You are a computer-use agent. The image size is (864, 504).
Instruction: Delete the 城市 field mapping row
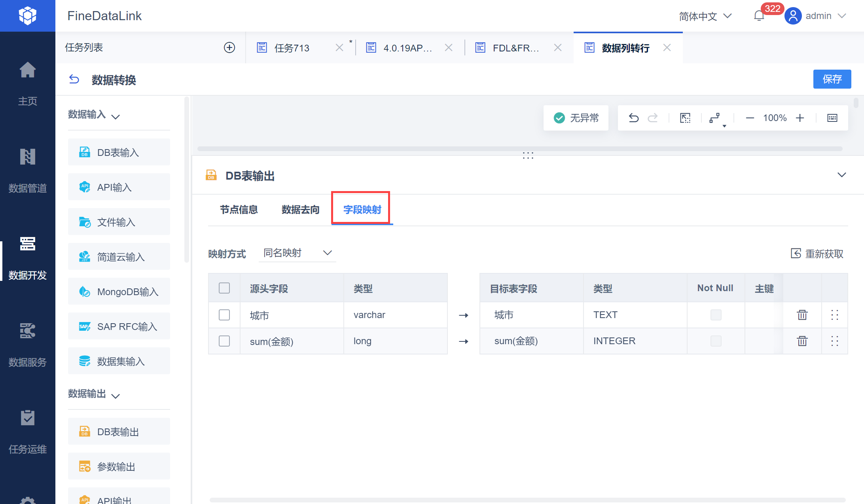(x=802, y=315)
